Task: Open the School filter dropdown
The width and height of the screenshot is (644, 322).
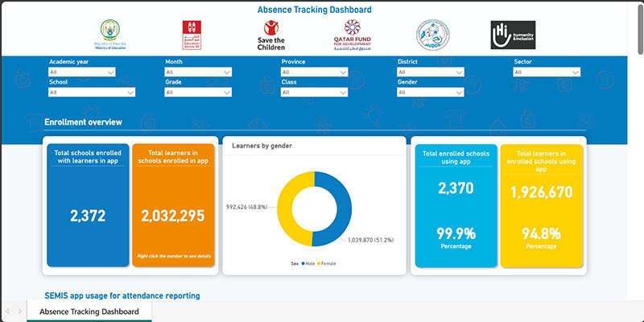Action: tap(92, 93)
